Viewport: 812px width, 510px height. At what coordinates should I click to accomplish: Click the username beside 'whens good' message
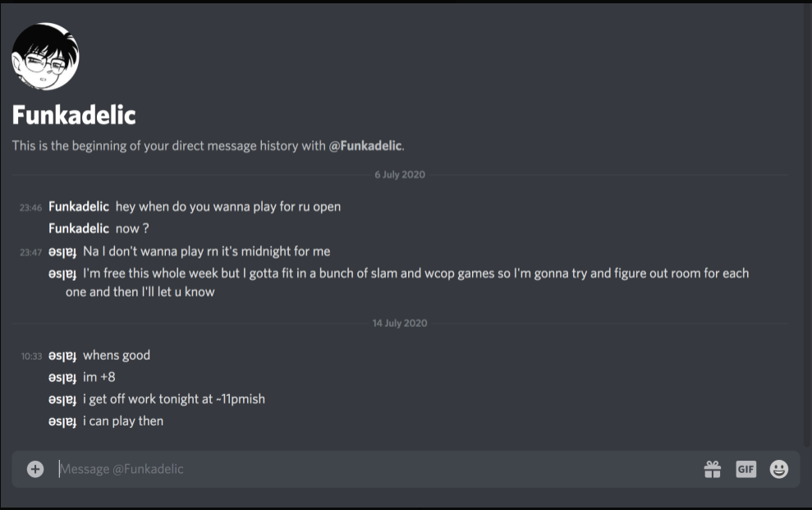(62, 356)
